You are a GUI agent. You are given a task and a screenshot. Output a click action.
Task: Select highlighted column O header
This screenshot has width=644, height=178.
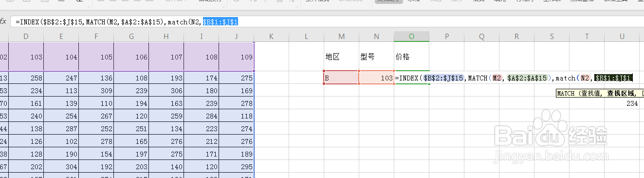[x=411, y=37]
